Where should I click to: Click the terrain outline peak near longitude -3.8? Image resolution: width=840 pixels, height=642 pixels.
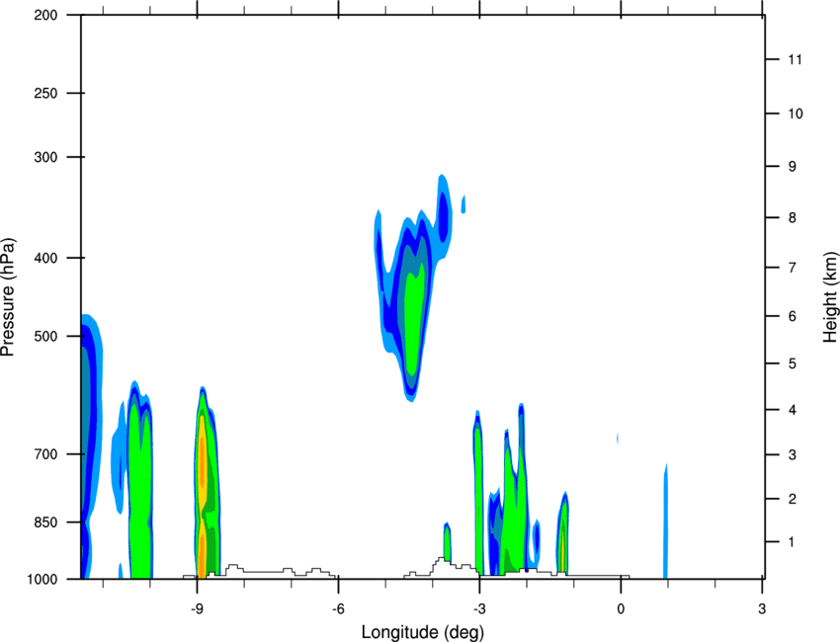coord(442,560)
